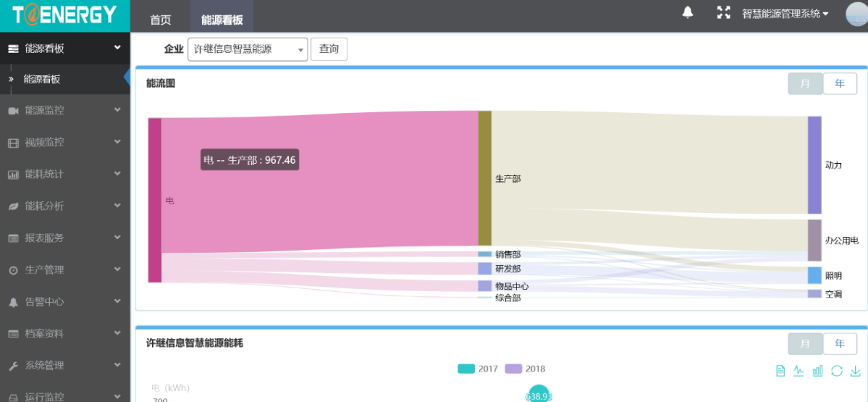This screenshot has width=868, height=402.
Task: Click the fullscreen expand icon
Action: click(723, 12)
